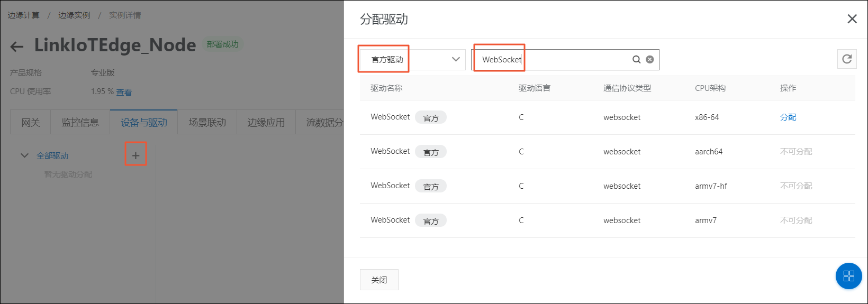Click the 驱动名称 column header

(x=386, y=88)
